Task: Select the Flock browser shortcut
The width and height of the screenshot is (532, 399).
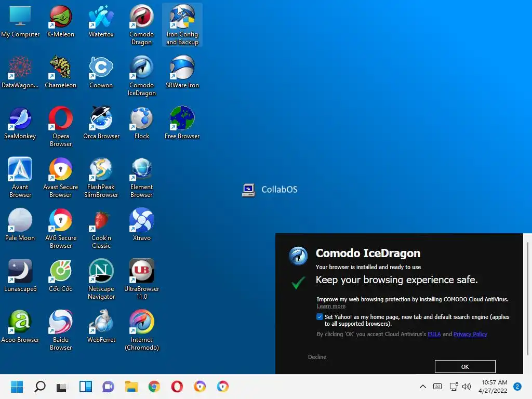Action: [141, 123]
